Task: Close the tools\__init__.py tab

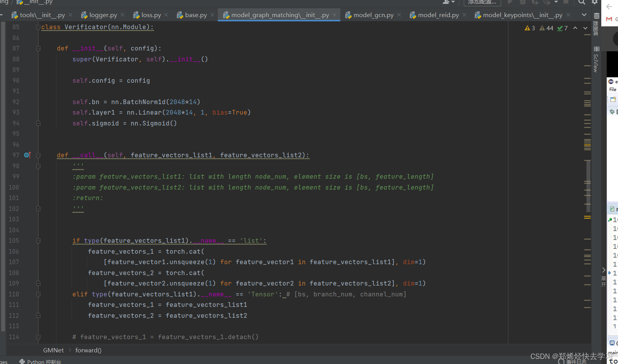Action: pyautogui.click(x=70, y=15)
